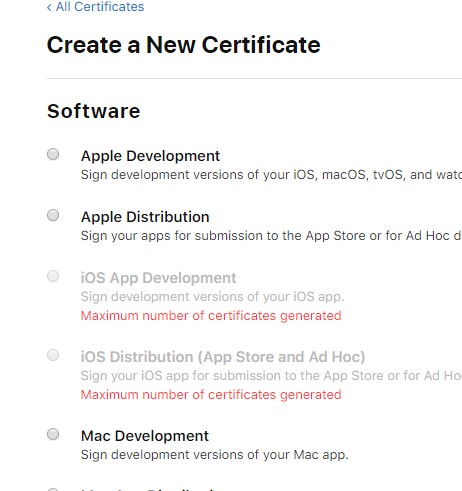Click the description text under Apple Distribution

tap(271, 236)
